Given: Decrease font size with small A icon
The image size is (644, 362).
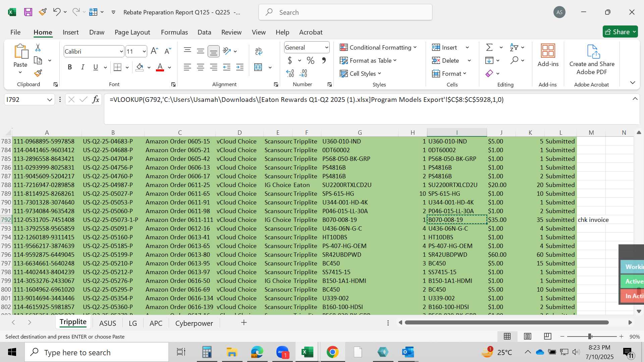Looking at the screenshot, I should pyautogui.click(x=168, y=51).
